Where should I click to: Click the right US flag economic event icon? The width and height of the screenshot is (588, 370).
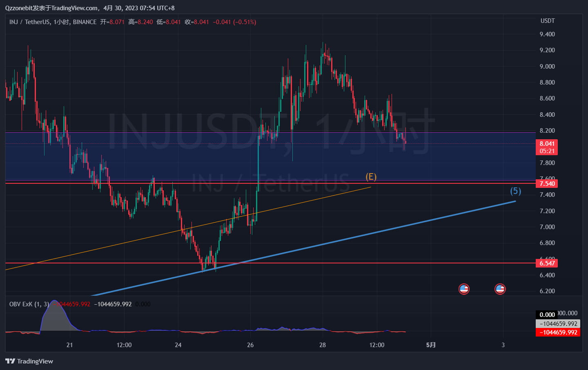[x=500, y=289]
